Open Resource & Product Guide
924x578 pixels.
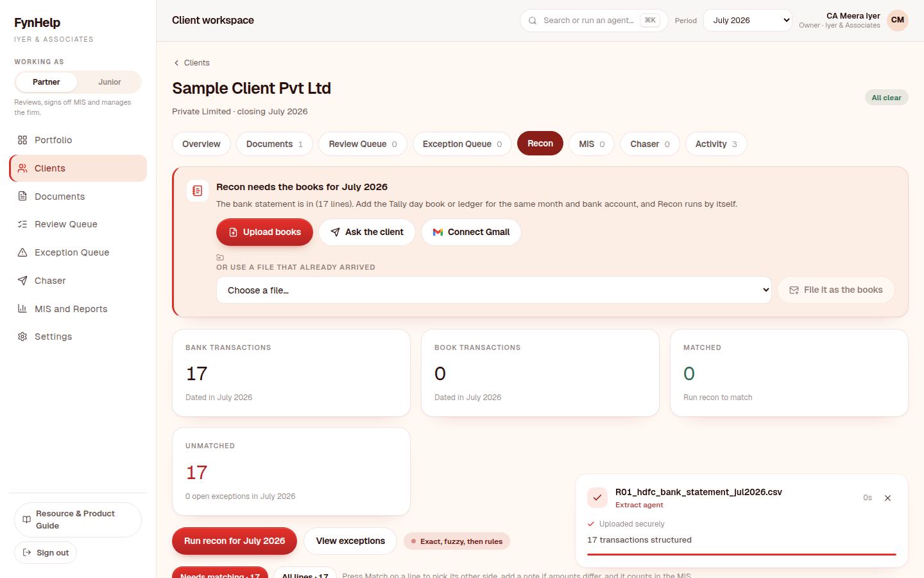click(x=78, y=520)
